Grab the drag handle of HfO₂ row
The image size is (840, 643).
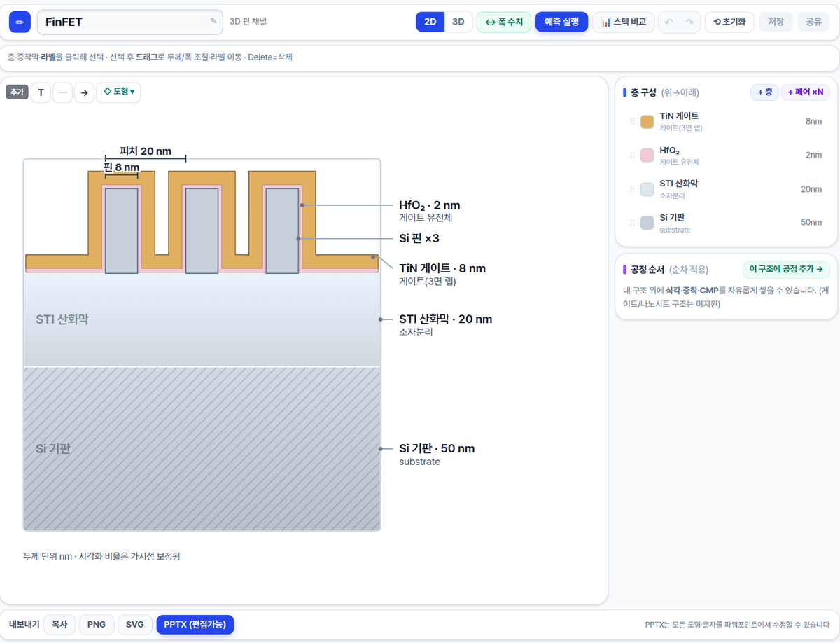click(x=632, y=155)
